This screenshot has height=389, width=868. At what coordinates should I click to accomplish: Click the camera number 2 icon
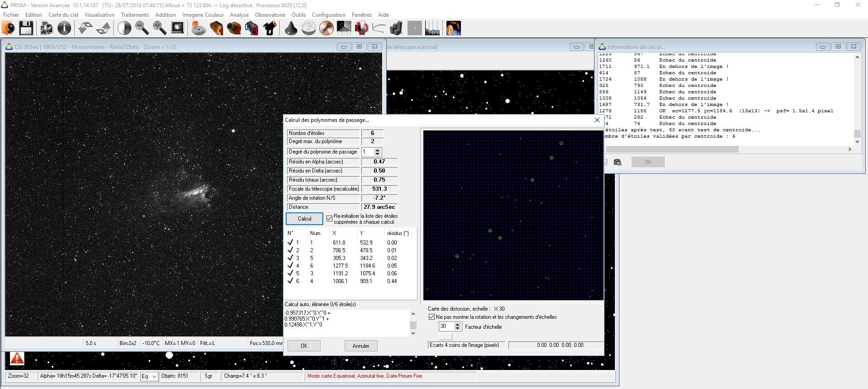pyautogui.click(x=234, y=28)
